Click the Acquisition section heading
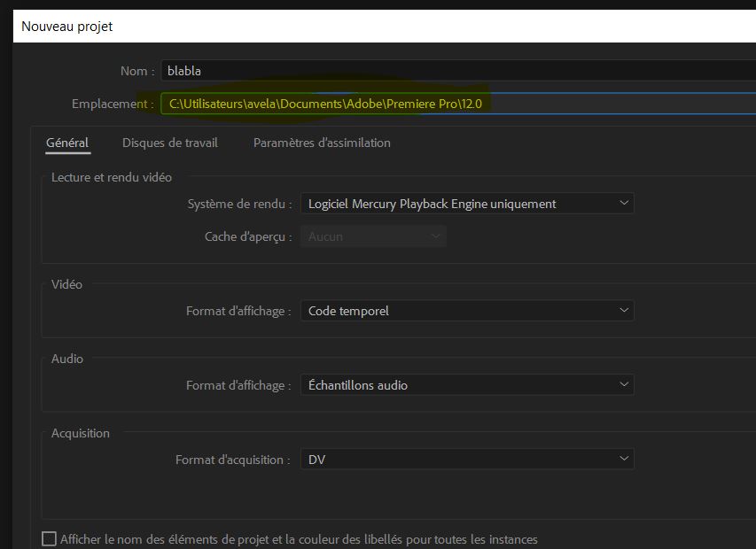Screen dimensions: 756x549 click(81, 433)
